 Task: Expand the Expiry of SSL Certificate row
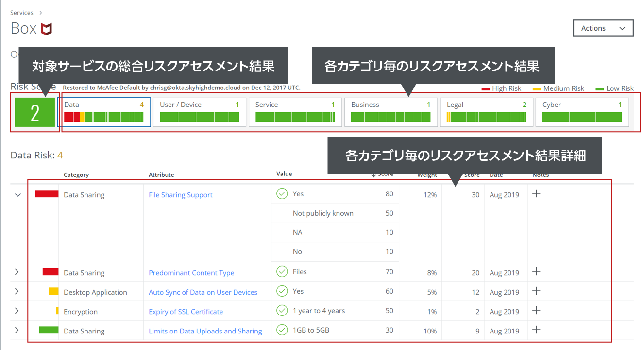point(17,311)
